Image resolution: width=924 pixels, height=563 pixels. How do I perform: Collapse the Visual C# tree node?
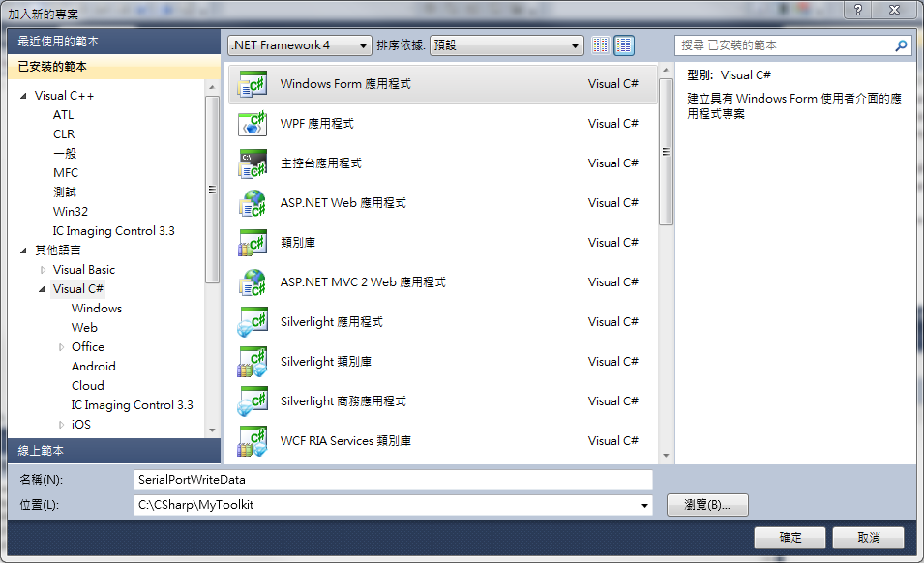click(x=42, y=289)
